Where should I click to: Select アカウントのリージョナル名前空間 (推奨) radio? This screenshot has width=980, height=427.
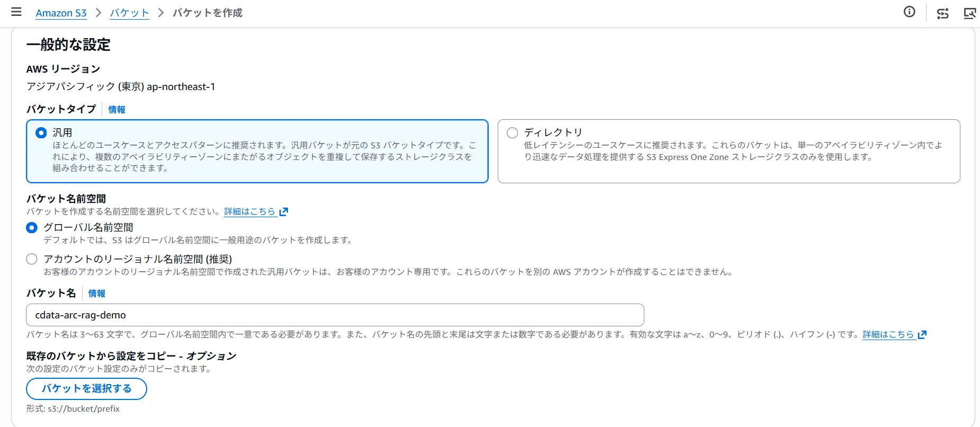(x=32, y=259)
